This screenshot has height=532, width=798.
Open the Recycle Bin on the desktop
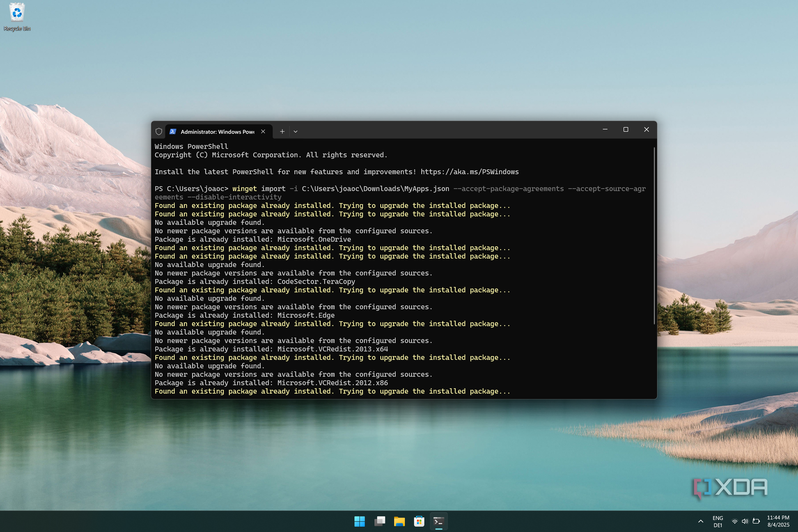[17, 13]
